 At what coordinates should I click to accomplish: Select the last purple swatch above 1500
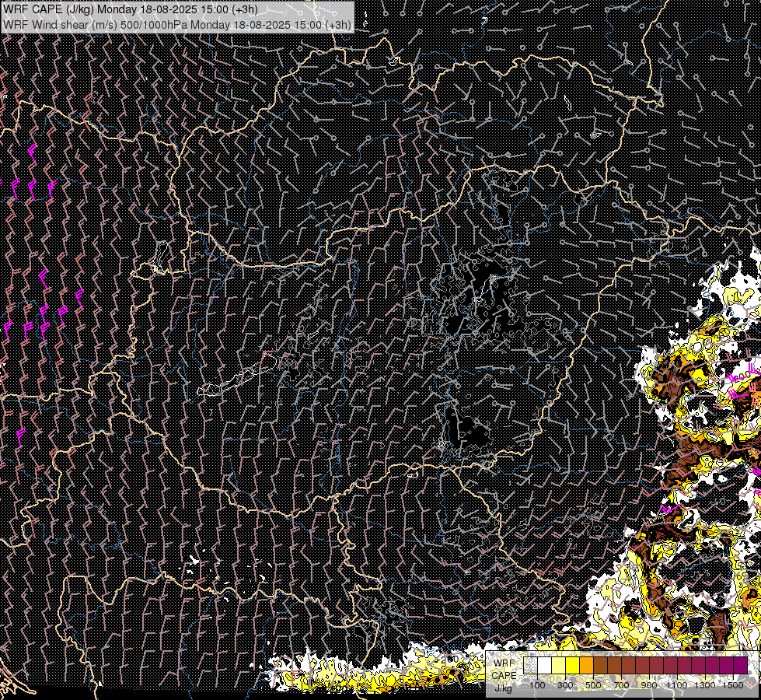point(740,665)
